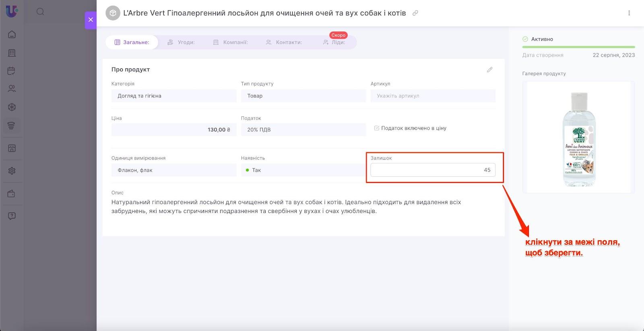
Task: Switch to the Компанії tab
Action: click(230, 42)
